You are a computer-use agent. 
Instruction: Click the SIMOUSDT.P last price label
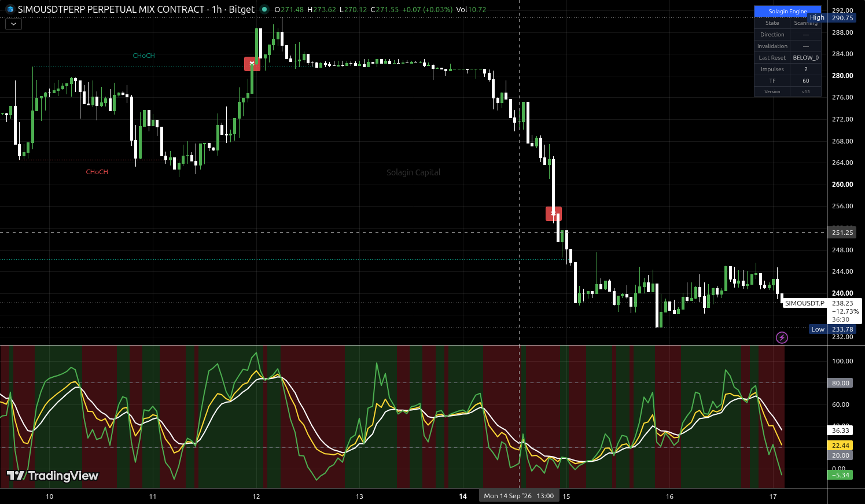pos(804,303)
